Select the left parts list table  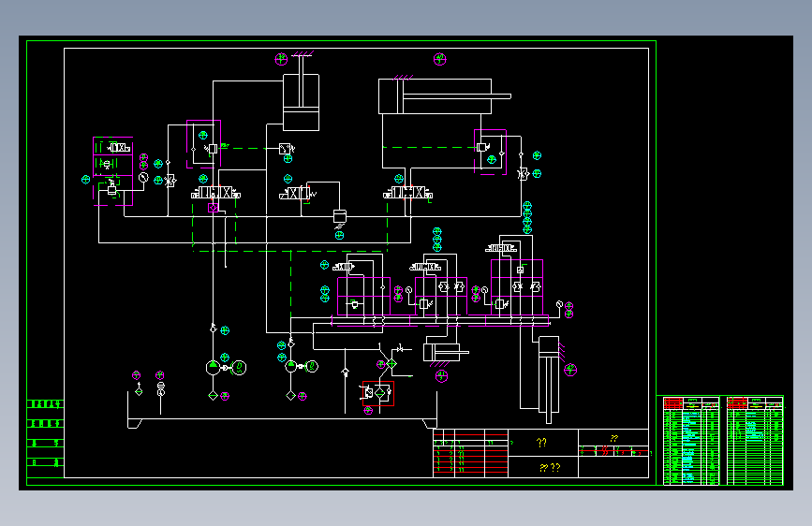coord(691,441)
